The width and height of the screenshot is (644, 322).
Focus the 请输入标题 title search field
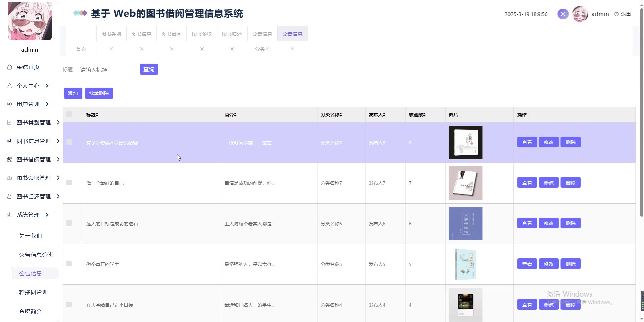coord(107,70)
